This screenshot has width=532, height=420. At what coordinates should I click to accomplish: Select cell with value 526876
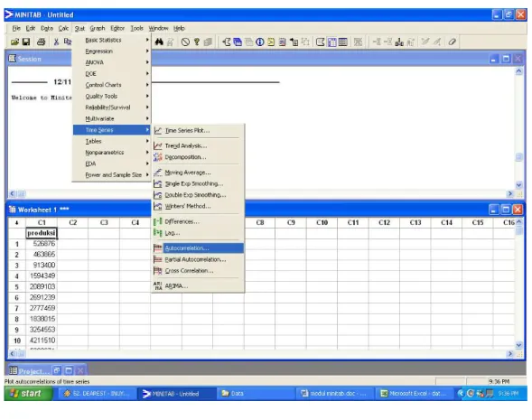click(42, 244)
